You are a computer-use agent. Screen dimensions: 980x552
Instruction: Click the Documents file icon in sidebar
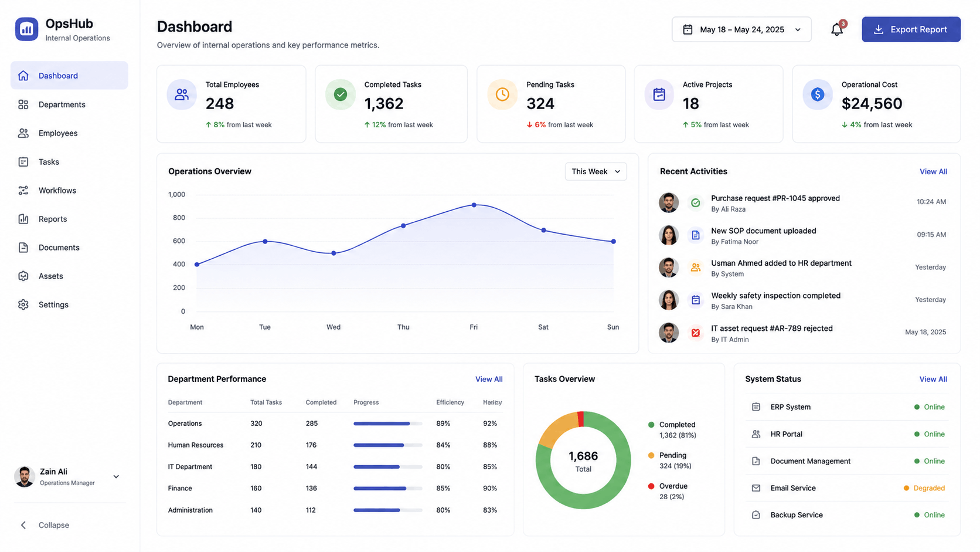(23, 248)
